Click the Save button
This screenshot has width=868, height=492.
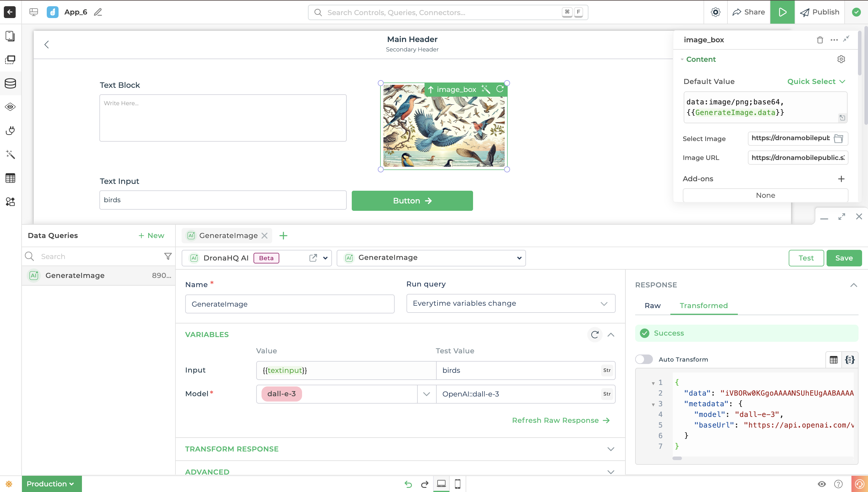(x=844, y=258)
